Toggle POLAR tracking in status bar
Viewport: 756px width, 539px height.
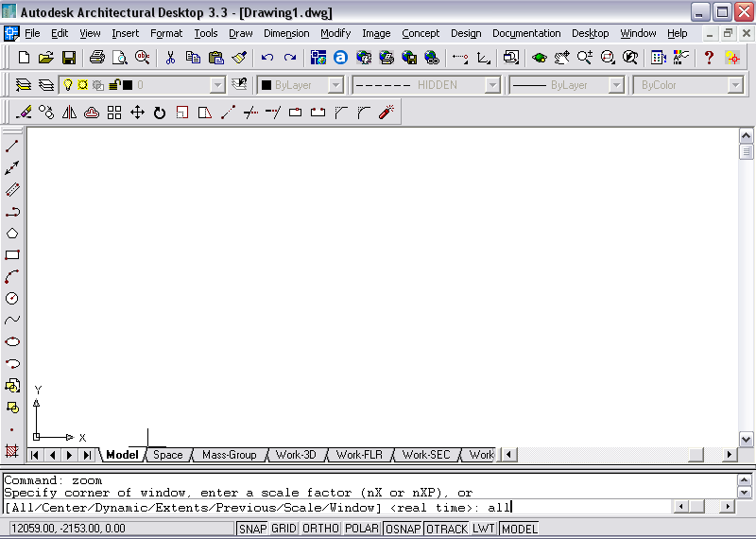point(362,529)
